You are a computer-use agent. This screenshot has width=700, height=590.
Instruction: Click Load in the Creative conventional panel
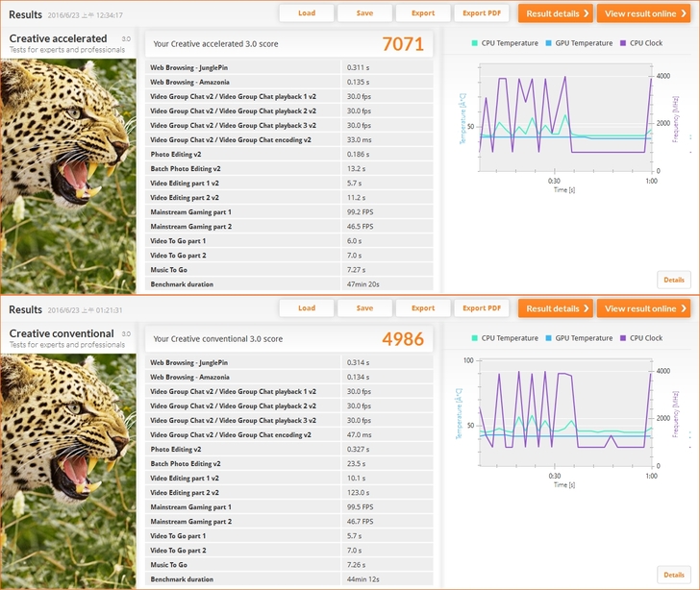pos(307,308)
